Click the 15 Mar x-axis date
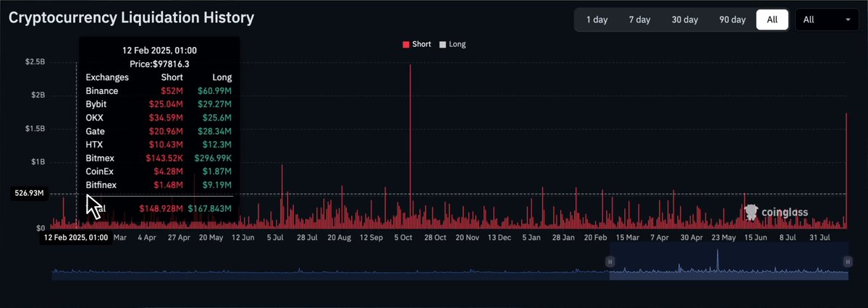Image resolution: width=868 pixels, height=308 pixels. pyautogui.click(x=628, y=237)
